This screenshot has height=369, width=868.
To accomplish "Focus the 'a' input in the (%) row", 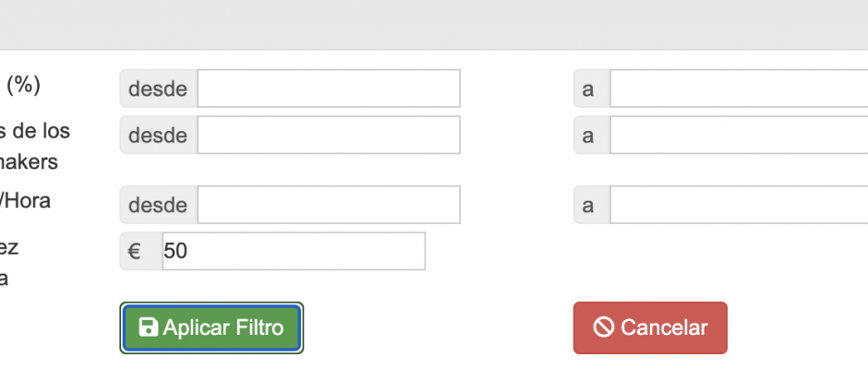I will pos(739,89).
